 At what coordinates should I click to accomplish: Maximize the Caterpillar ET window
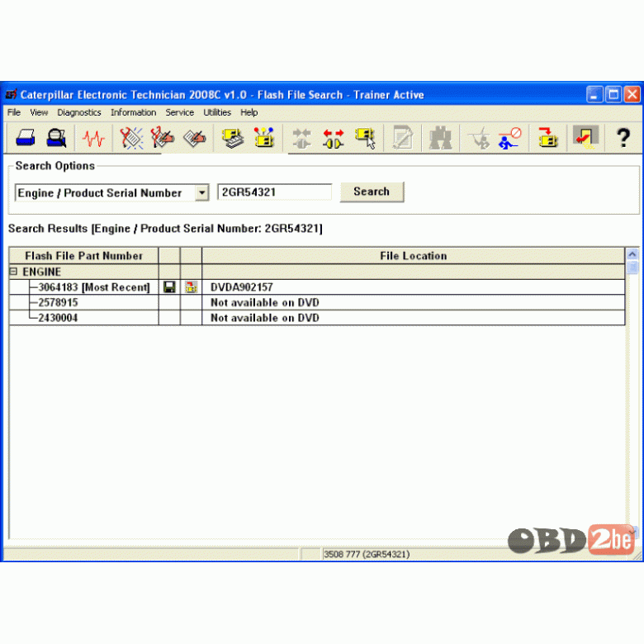tap(613, 94)
